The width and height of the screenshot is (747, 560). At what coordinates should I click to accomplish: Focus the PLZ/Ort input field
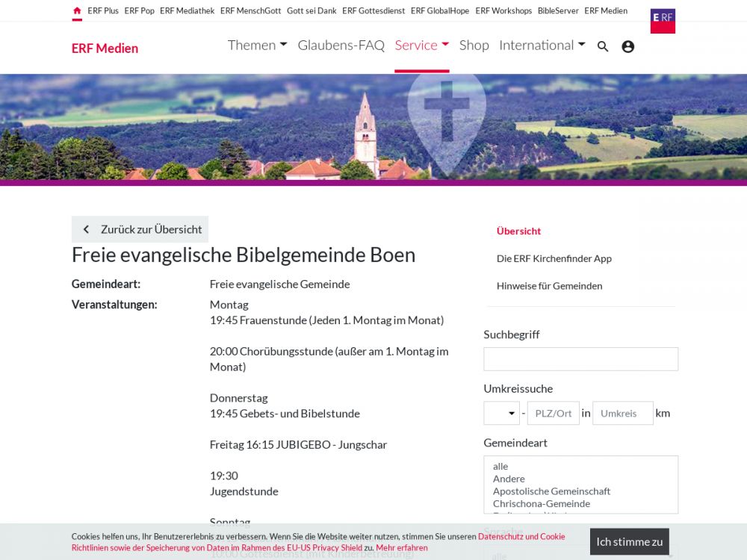[x=553, y=413]
